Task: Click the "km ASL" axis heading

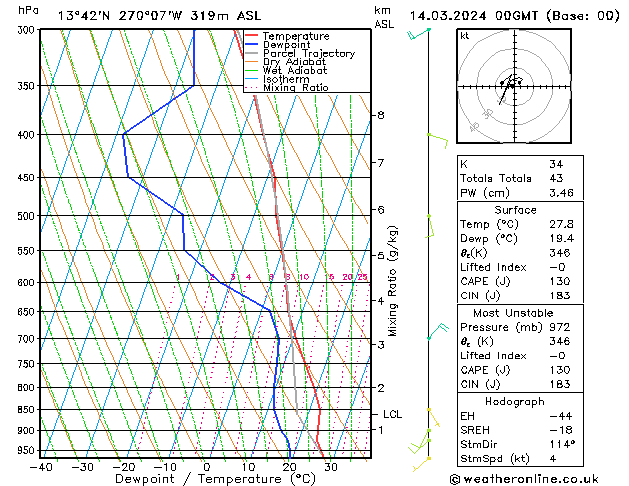Action: 384,17
